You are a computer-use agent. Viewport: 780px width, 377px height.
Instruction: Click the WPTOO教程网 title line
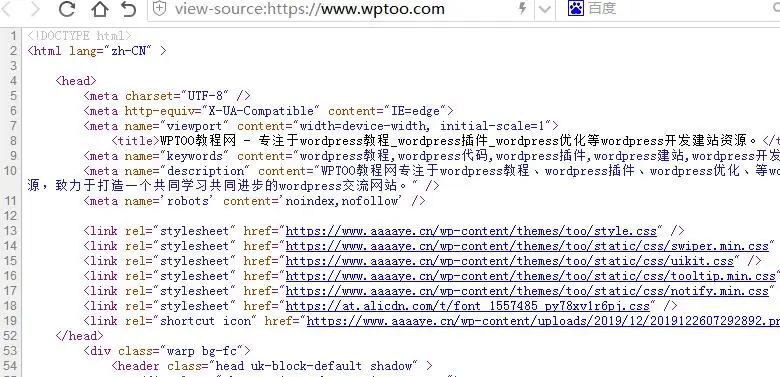(x=446, y=141)
